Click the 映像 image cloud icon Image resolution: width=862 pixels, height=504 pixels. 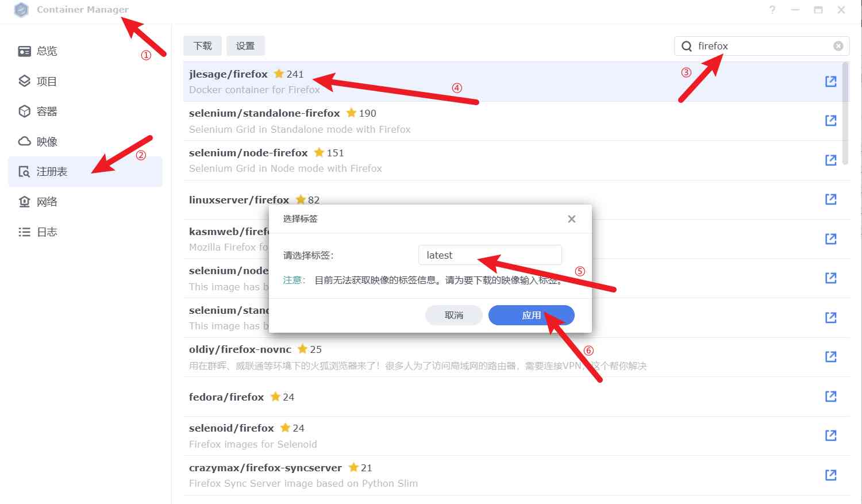(x=24, y=141)
